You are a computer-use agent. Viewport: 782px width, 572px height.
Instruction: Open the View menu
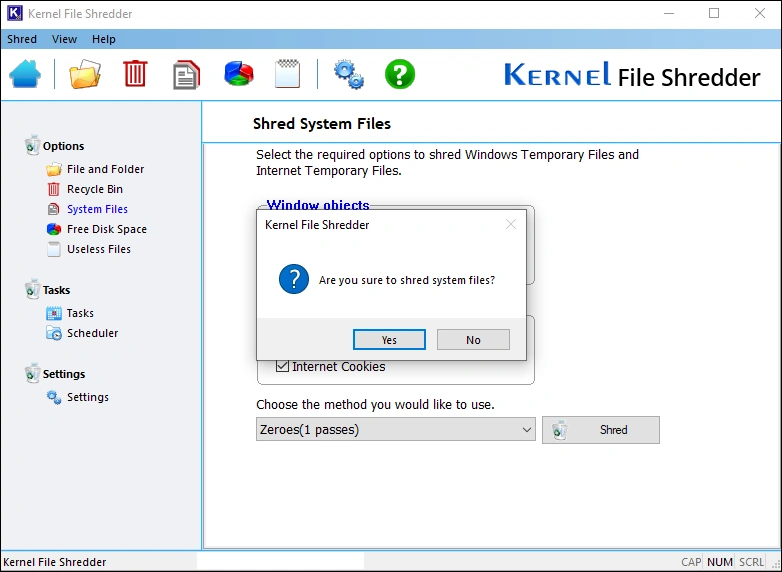(x=64, y=39)
